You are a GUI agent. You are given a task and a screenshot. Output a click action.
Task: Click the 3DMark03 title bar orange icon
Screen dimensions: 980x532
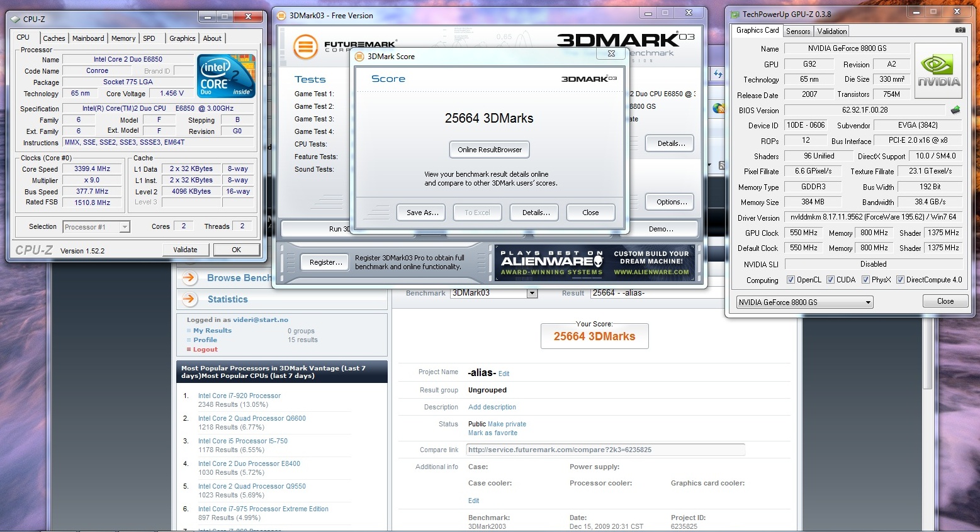282,16
